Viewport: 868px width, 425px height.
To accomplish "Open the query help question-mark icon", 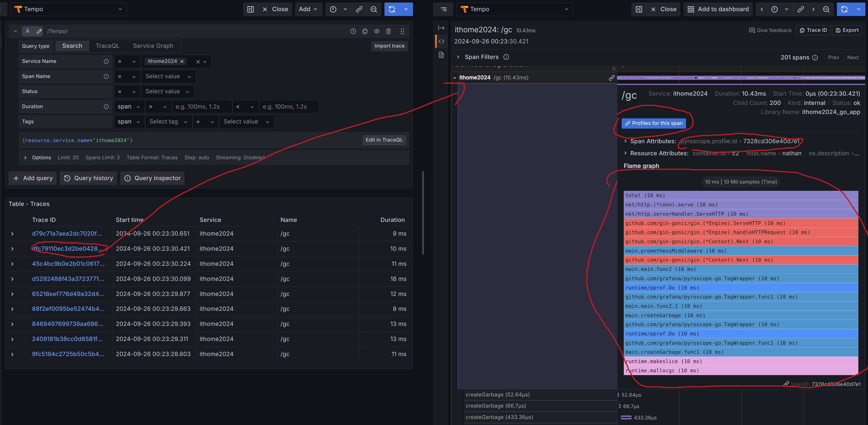I will (353, 31).
